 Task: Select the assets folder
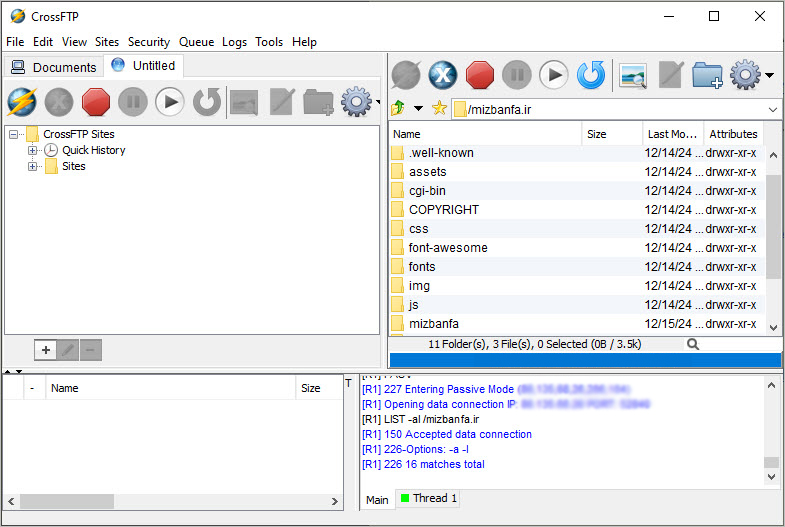point(577,172)
